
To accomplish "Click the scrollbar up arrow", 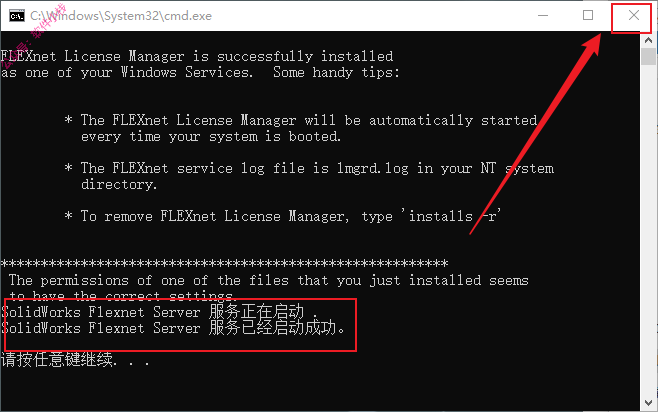I will click(648, 40).
